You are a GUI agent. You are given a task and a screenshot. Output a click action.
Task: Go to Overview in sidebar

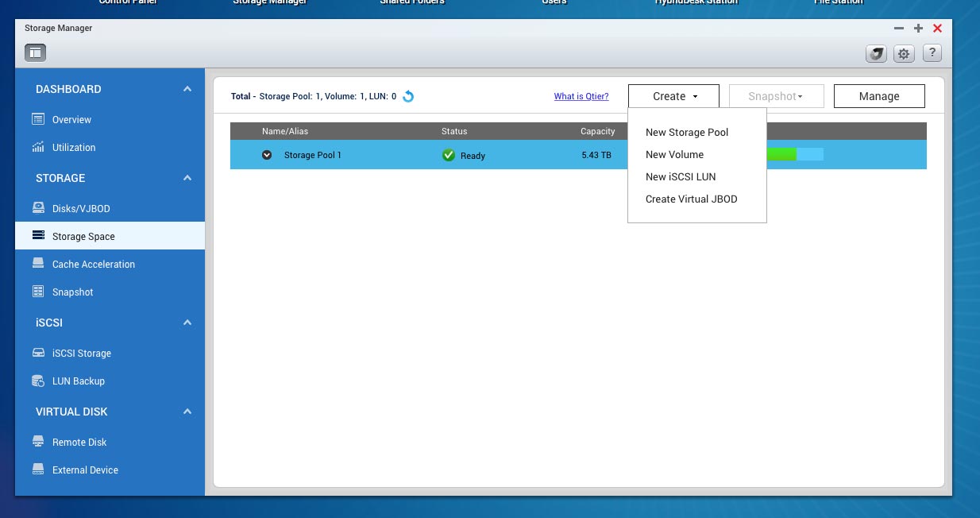(x=71, y=120)
